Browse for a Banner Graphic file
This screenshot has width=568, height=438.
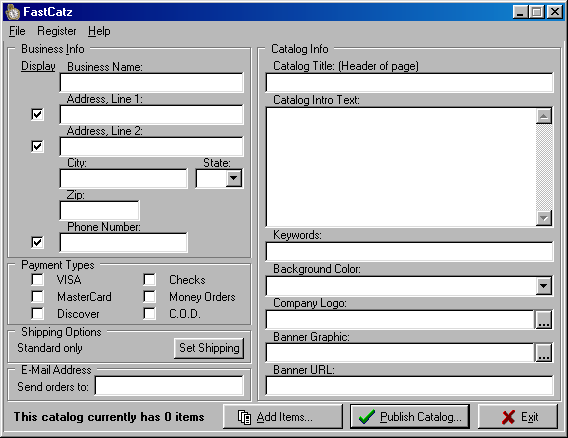543,353
